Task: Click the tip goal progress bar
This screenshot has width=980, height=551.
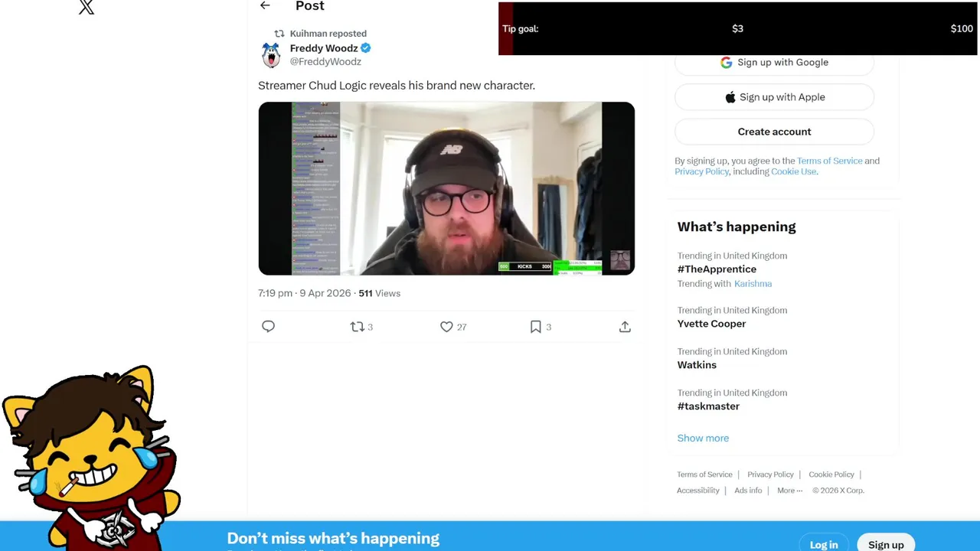Action: (x=737, y=28)
